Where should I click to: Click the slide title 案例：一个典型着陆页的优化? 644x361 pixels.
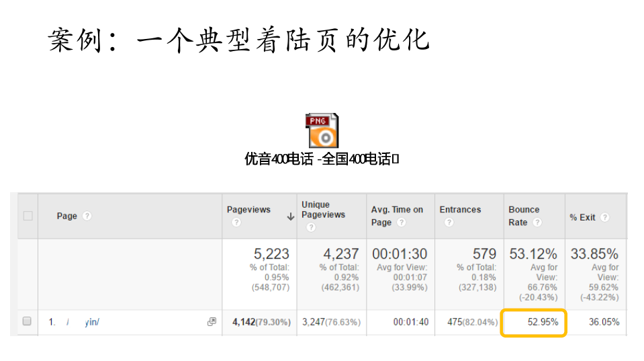pos(239,40)
